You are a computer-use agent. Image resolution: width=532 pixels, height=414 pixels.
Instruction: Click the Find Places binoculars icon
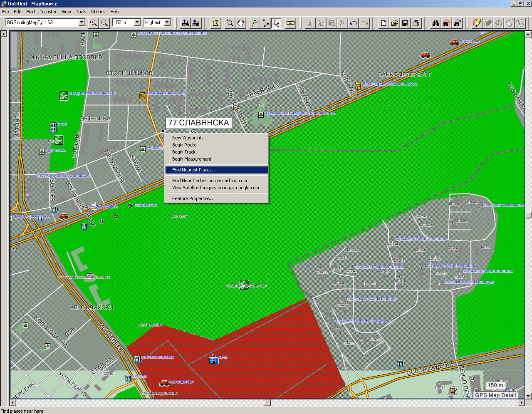tap(435, 23)
